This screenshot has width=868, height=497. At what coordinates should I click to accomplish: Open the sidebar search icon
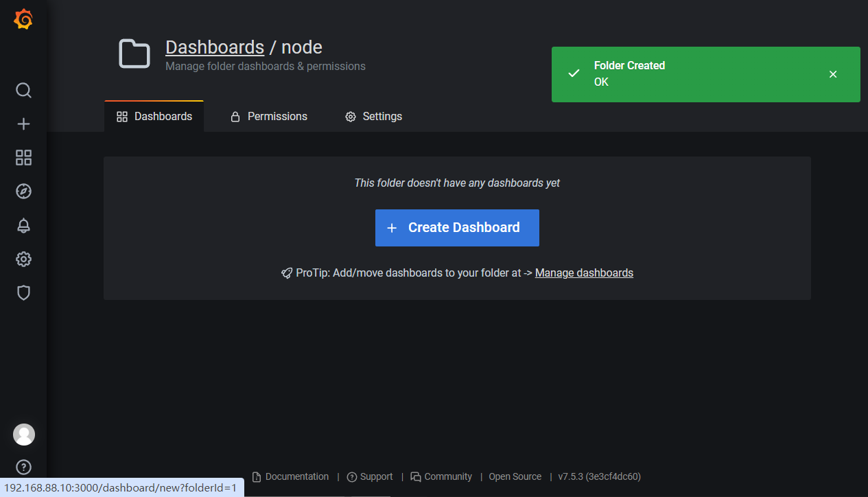tap(23, 91)
